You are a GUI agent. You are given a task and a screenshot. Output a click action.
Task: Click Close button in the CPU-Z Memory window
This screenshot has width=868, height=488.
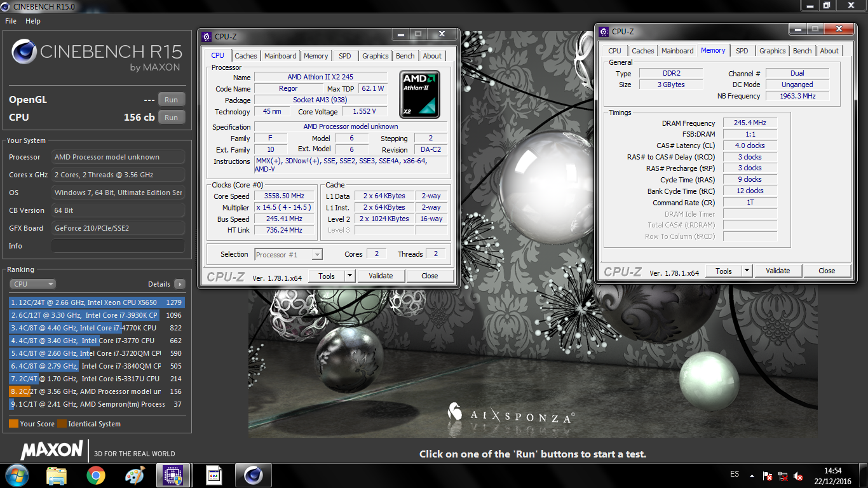pyautogui.click(x=827, y=271)
